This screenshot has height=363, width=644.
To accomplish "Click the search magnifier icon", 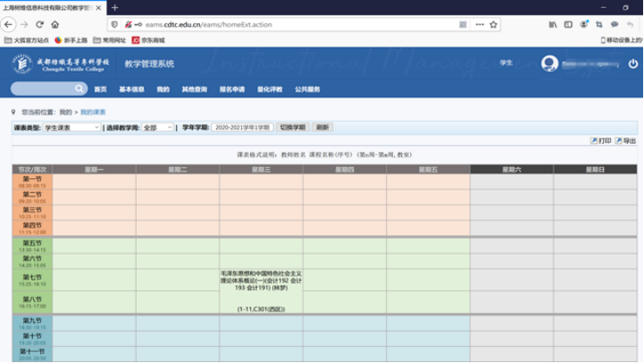I will (x=79, y=89).
